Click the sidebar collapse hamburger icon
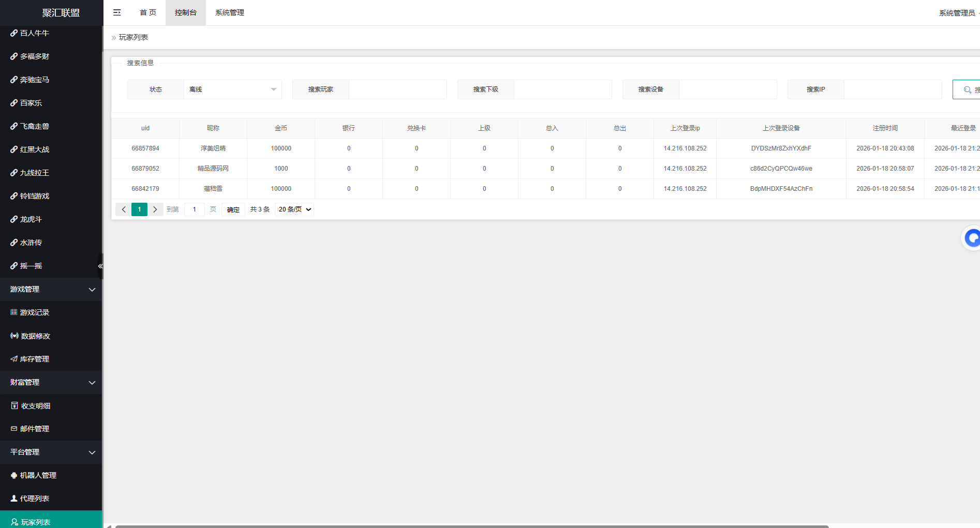This screenshot has height=528, width=980. click(117, 12)
